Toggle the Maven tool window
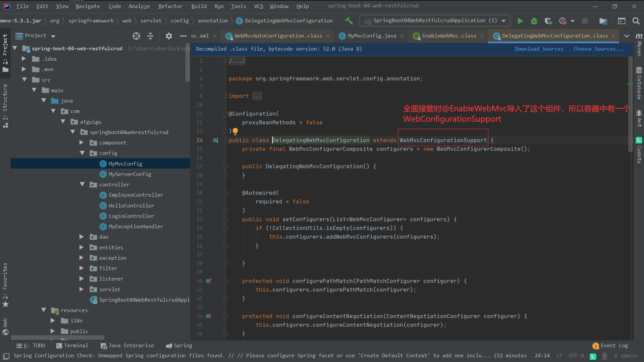The height and width of the screenshot is (362, 644). 639,45
